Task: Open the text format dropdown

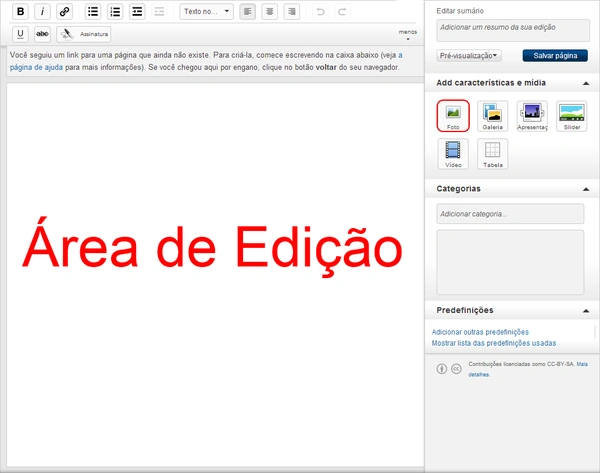Action: (207, 11)
